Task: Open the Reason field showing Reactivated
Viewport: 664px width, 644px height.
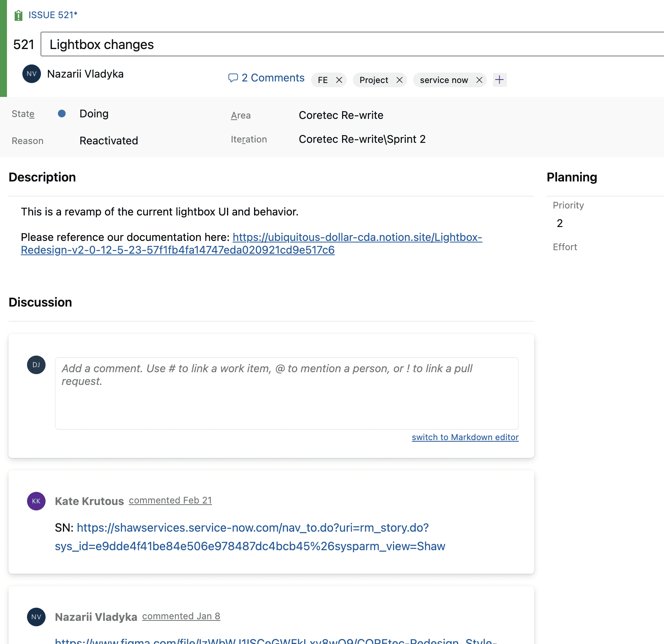Action: pos(109,141)
